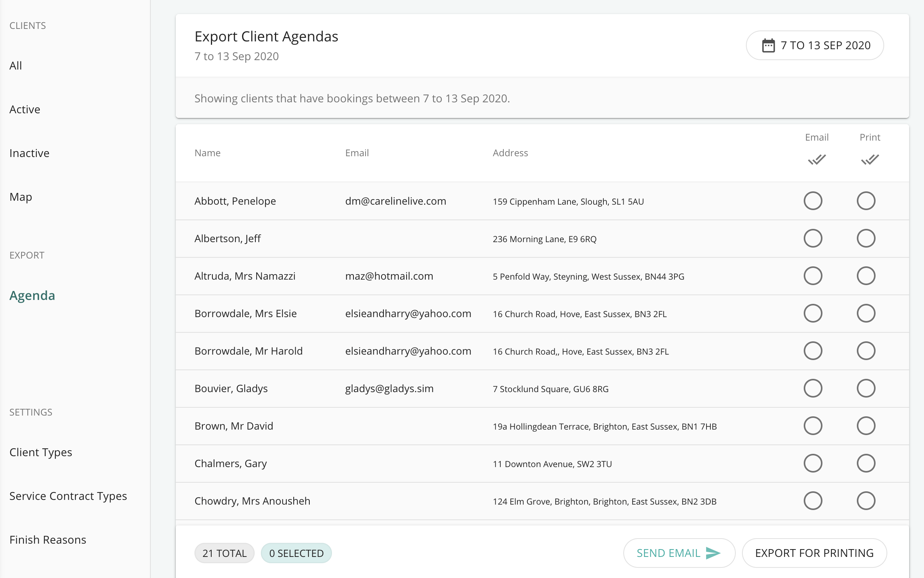Click the paper plane icon on Send Email
Viewport: 924px width, 578px height.
pos(713,553)
